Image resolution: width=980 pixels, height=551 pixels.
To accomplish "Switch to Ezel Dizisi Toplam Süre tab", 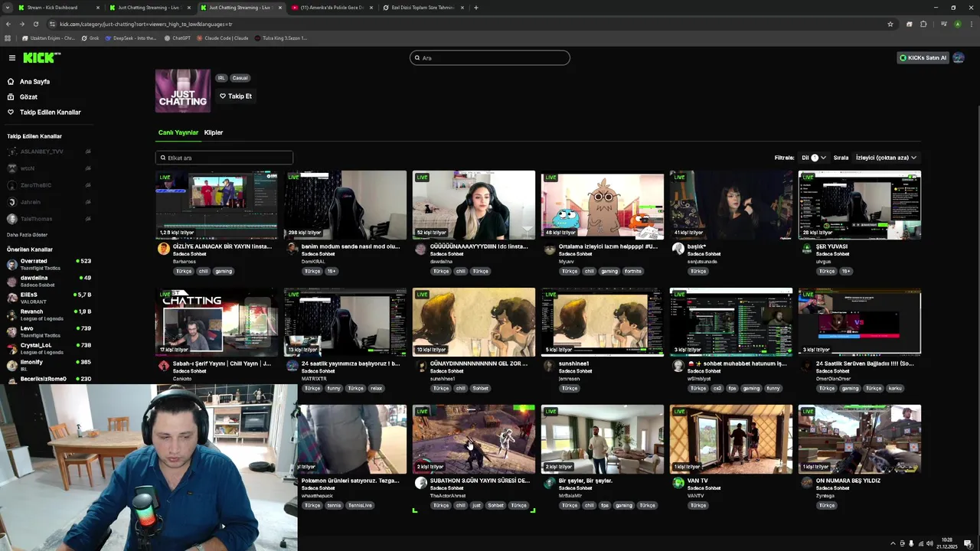I will (x=423, y=8).
